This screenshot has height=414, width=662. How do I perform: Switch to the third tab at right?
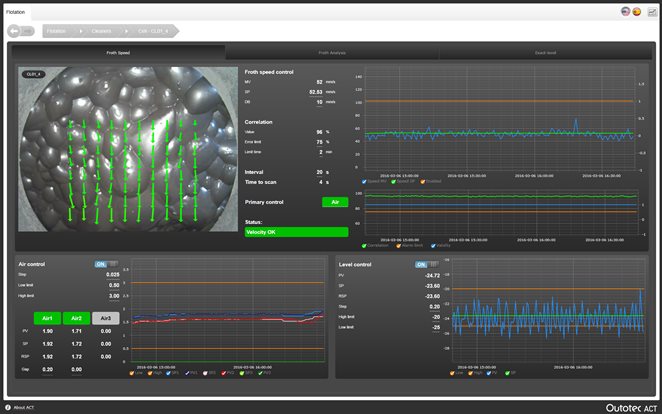[545, 53]
